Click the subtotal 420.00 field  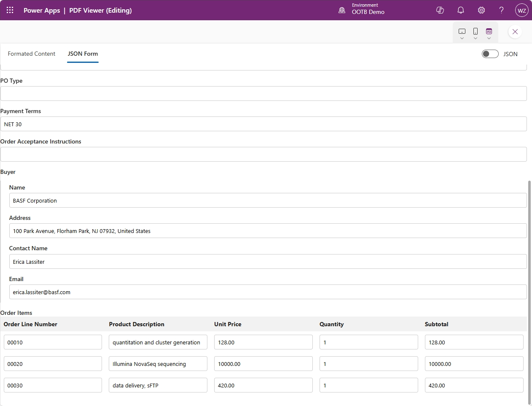tap(474, 385)
